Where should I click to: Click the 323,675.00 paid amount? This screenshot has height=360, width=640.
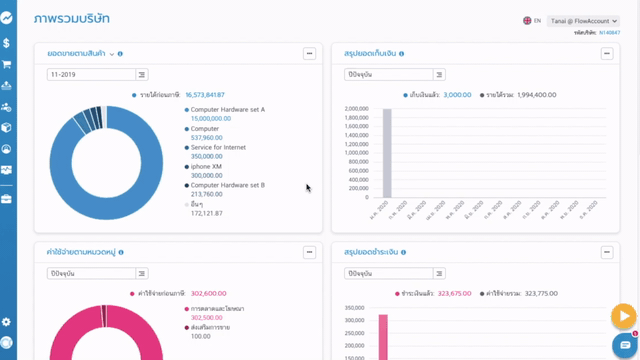[x=454, y=293]
